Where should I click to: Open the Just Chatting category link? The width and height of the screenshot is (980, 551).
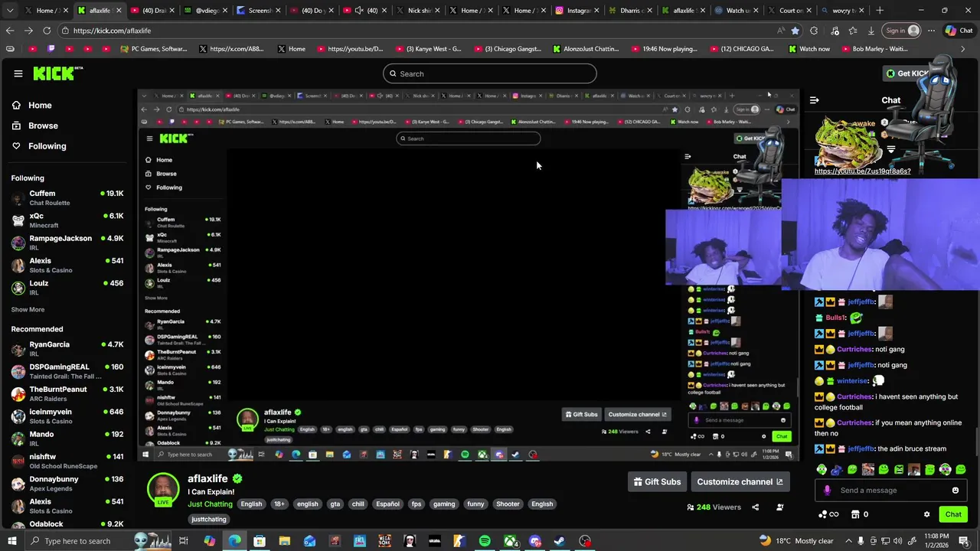(210, 504)
